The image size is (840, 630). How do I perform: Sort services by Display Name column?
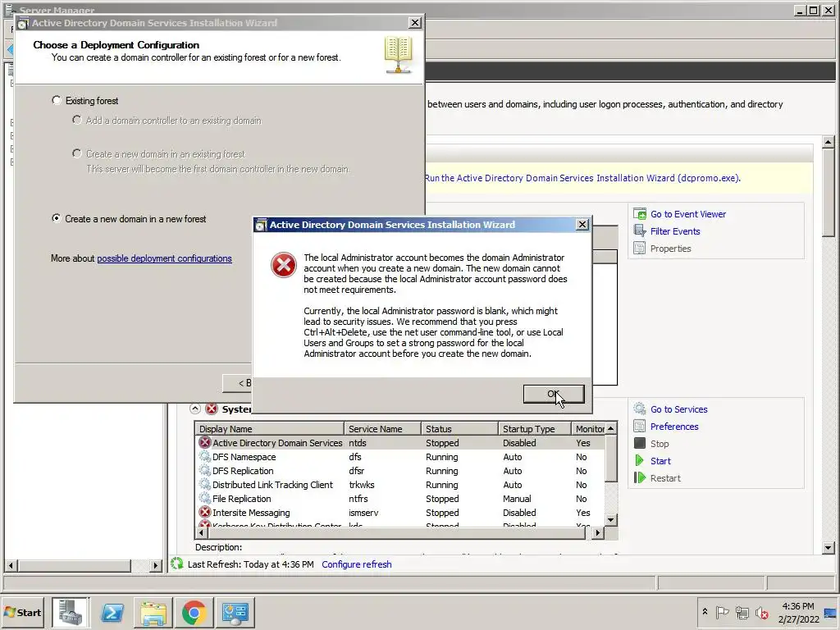pyautogui.click(x=269, y=428)
